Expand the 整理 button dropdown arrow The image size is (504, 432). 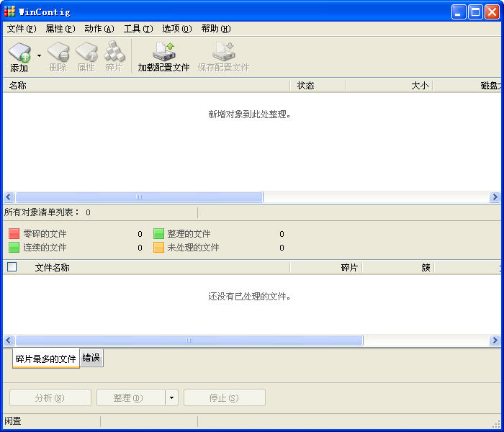point(171,398)
